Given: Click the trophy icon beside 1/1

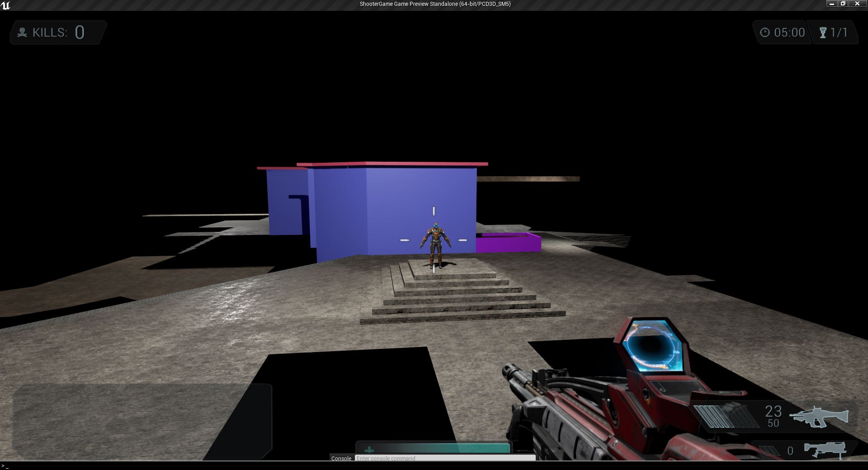Looking at the screenshot, I should (x=823, y=33).
